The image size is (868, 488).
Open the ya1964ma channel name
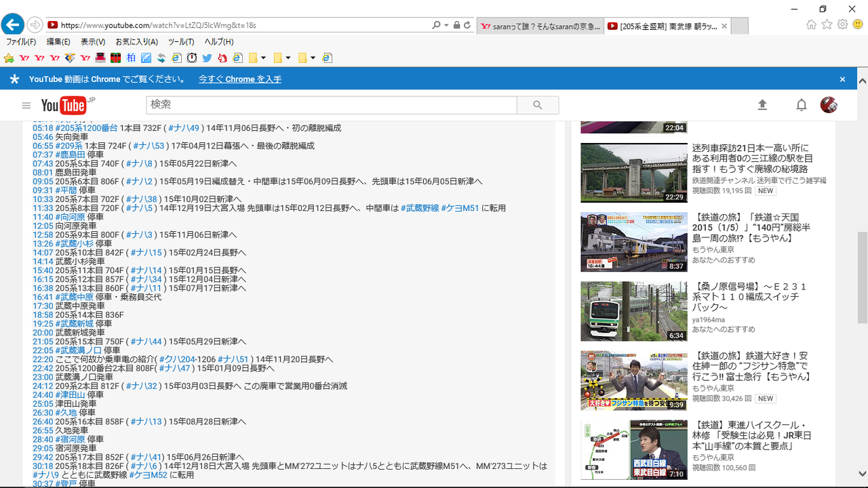(709, 319)
